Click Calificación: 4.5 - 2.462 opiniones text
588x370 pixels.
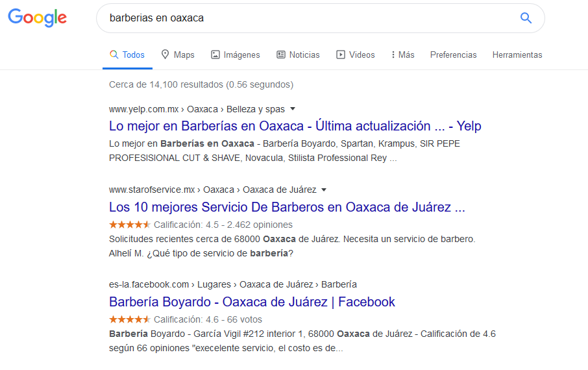223,225
